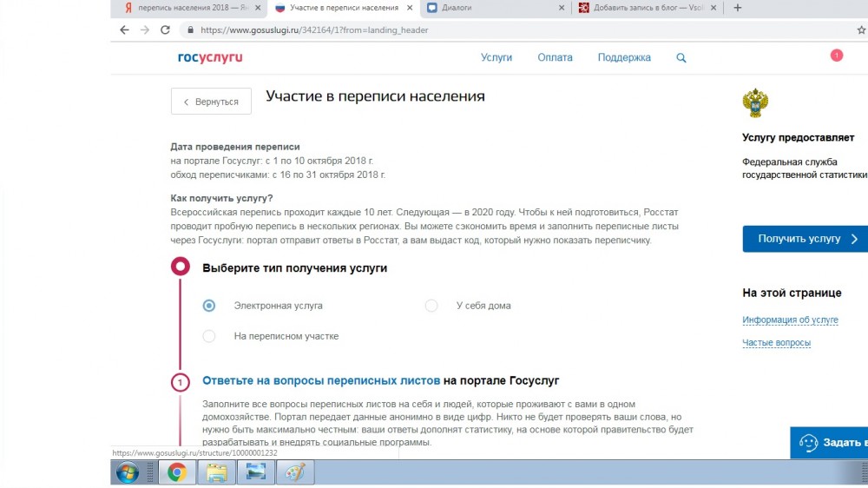The image size is (868, 488).
Task: Click the 'Получить услугу' blue button
Action: tap(803, 239)
